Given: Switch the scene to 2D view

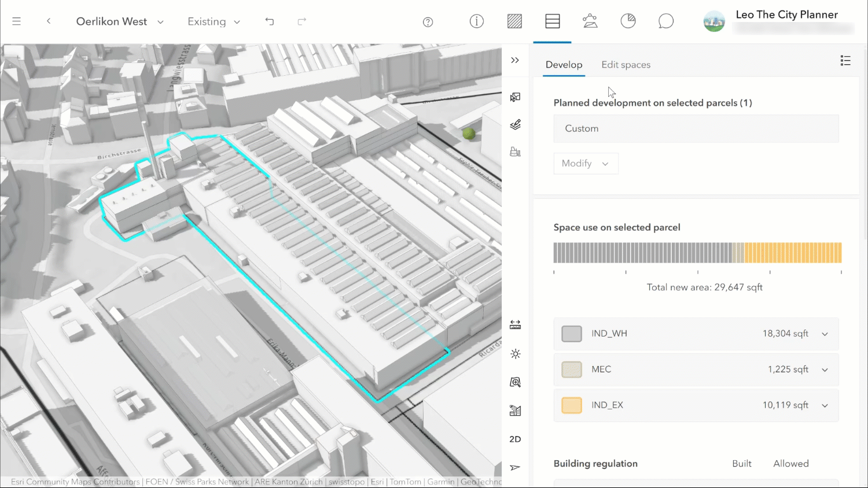Looking at the screenshot, I should pyautogui.click(x=515, y=439).
